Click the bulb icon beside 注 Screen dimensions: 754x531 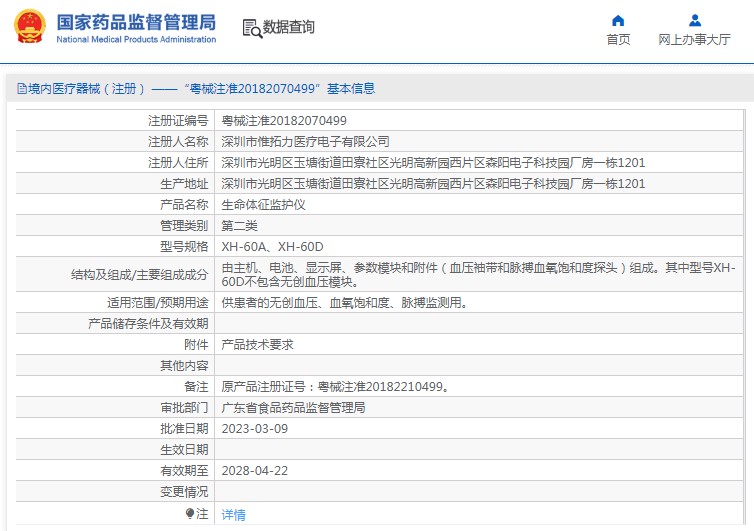pos(190,514)
